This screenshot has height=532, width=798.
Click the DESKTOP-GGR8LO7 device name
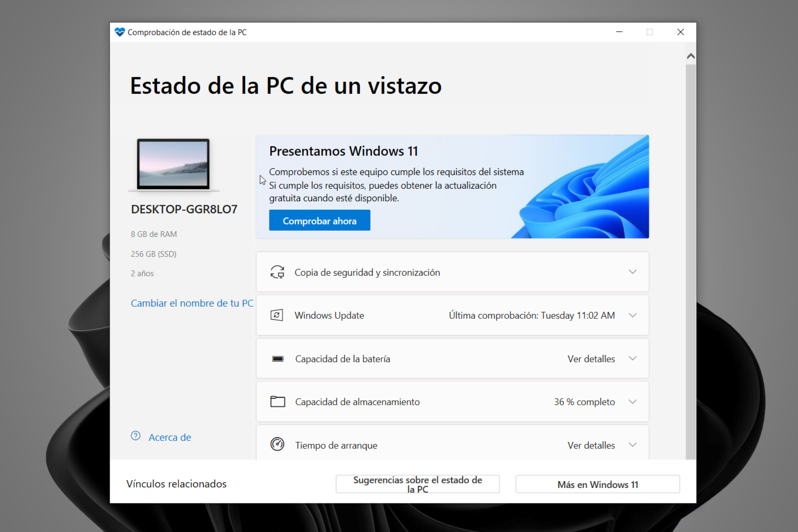[184, 209]
